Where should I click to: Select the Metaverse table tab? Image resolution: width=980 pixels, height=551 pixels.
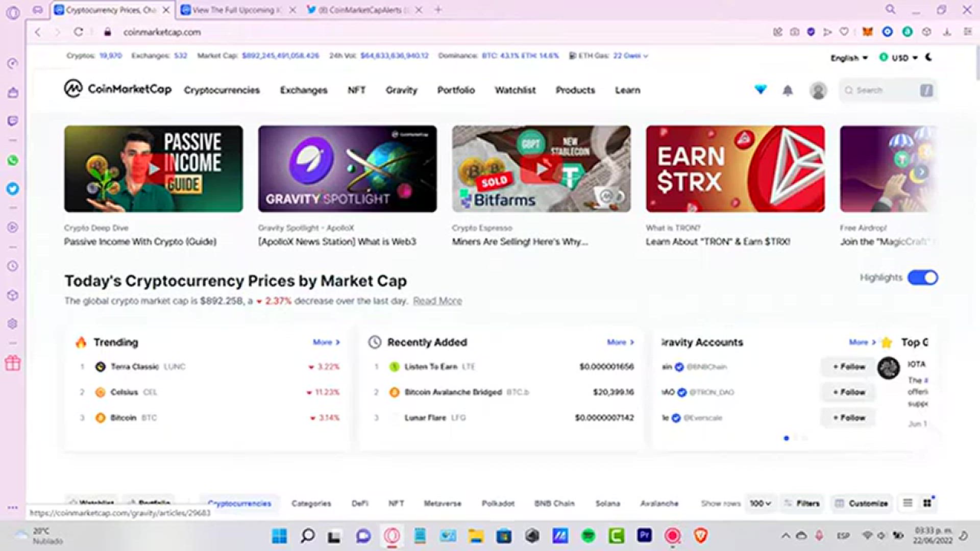click(x=443, y=504)
